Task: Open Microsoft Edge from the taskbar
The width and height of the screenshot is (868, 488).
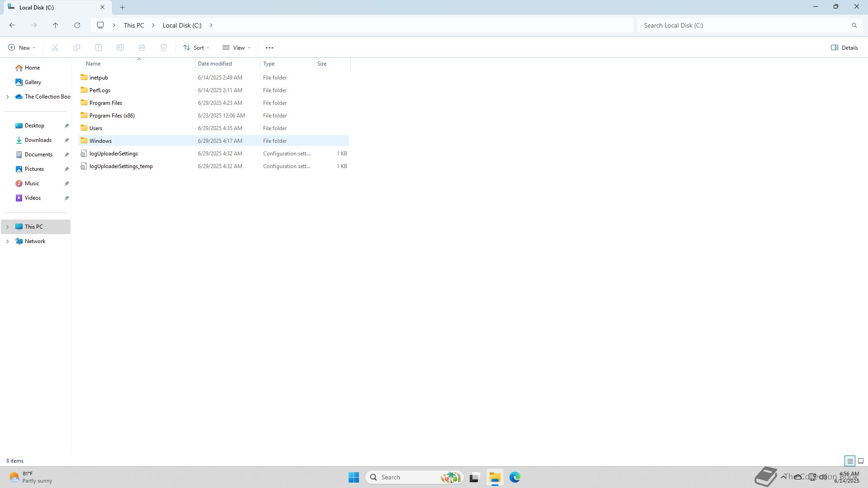Action: pyautogui.click(x=515, y=477)
